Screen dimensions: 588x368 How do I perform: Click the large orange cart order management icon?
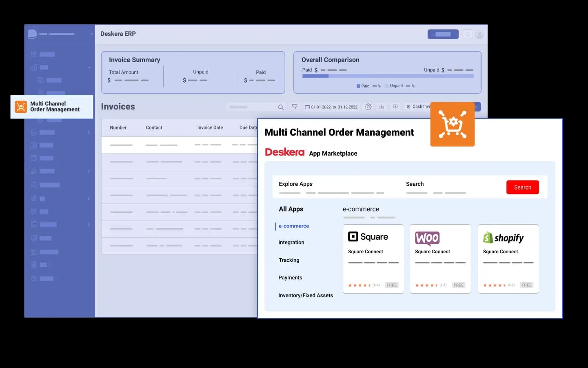click(x=452, y=124)
